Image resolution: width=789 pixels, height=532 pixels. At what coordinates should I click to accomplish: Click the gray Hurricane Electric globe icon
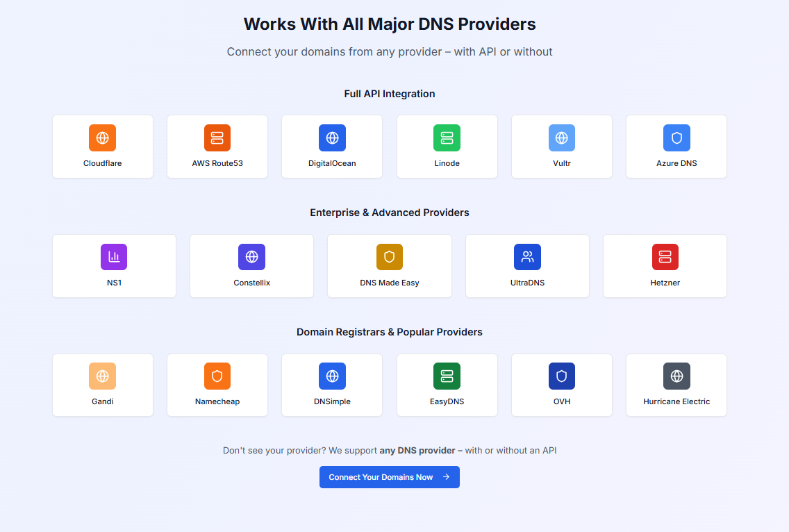click(676, 376)
